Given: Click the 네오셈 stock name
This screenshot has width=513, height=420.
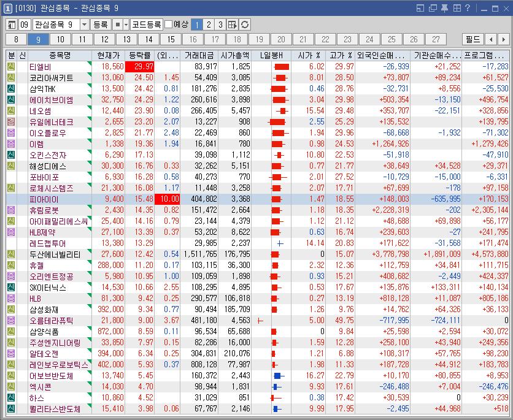Looking at the screenshot, I should (x=40, y=111).
